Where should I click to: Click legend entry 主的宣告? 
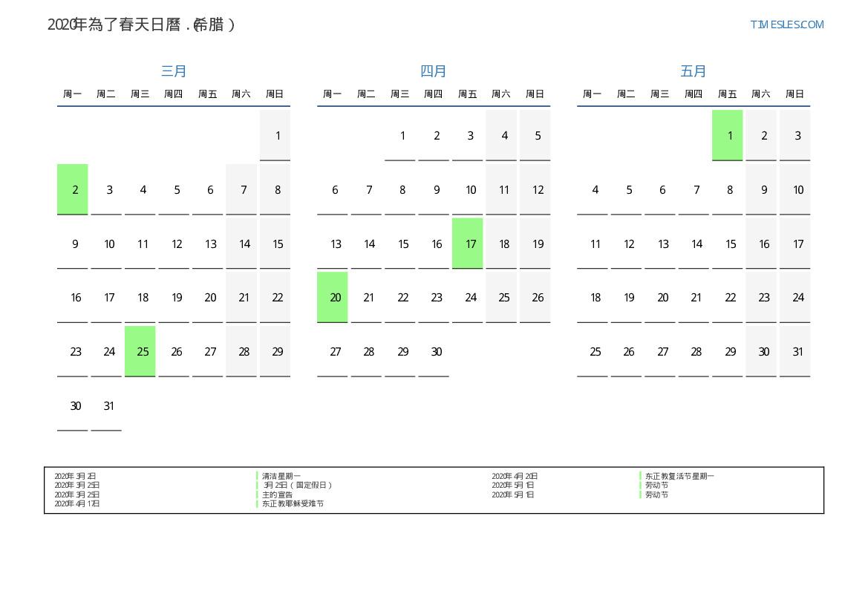click(278, 494)
